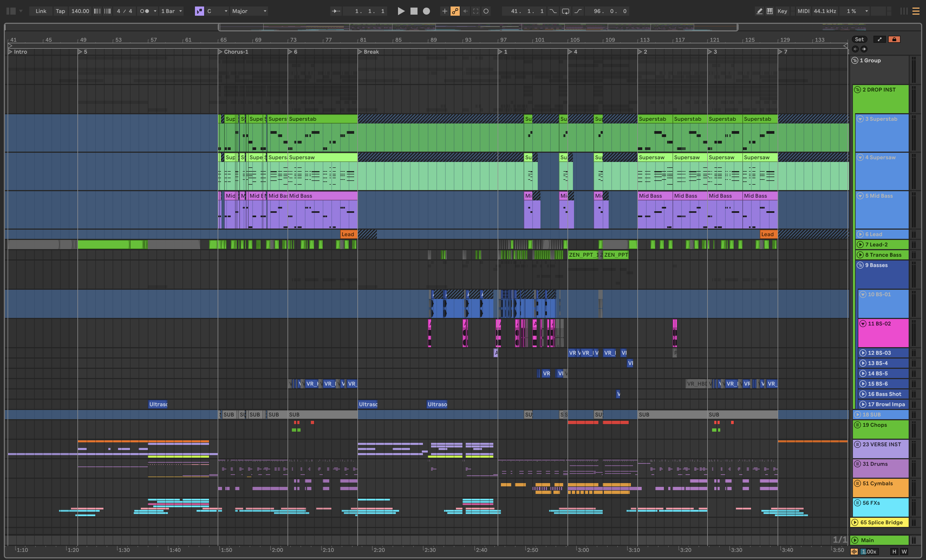
Task: Toggle the Automation Arm link icon
Action: point(455,11)
